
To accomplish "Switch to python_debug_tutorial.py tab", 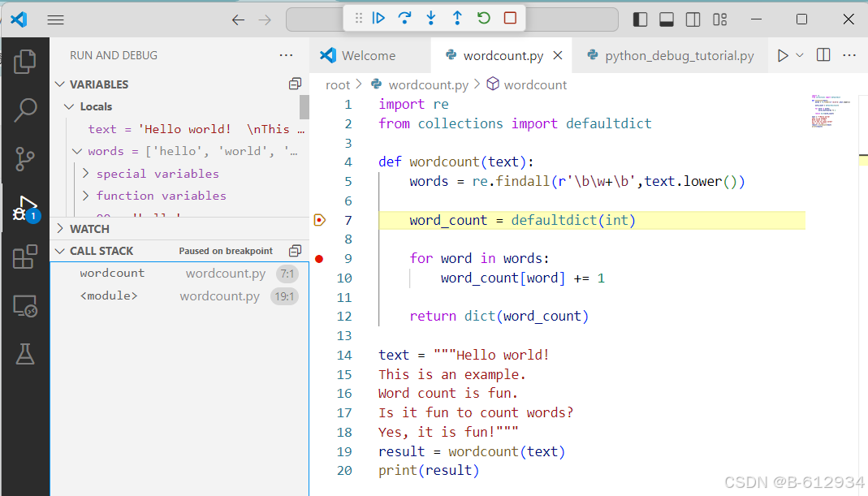I will (x=671, y=55).
